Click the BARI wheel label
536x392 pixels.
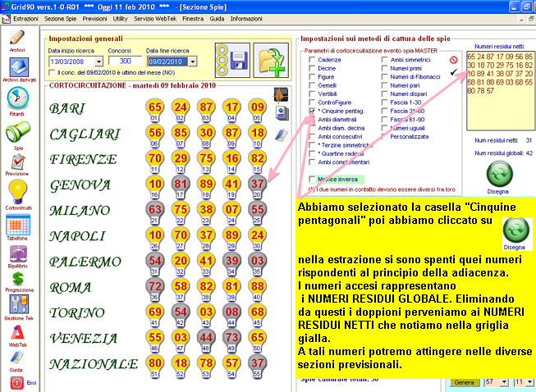pyautogui.click(x=67, y=108)
